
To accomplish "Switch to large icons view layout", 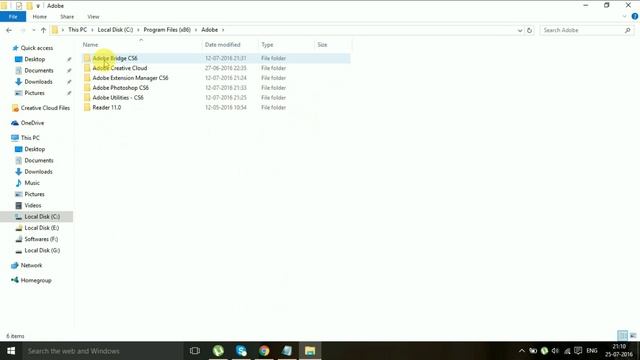I will (633, 336).
